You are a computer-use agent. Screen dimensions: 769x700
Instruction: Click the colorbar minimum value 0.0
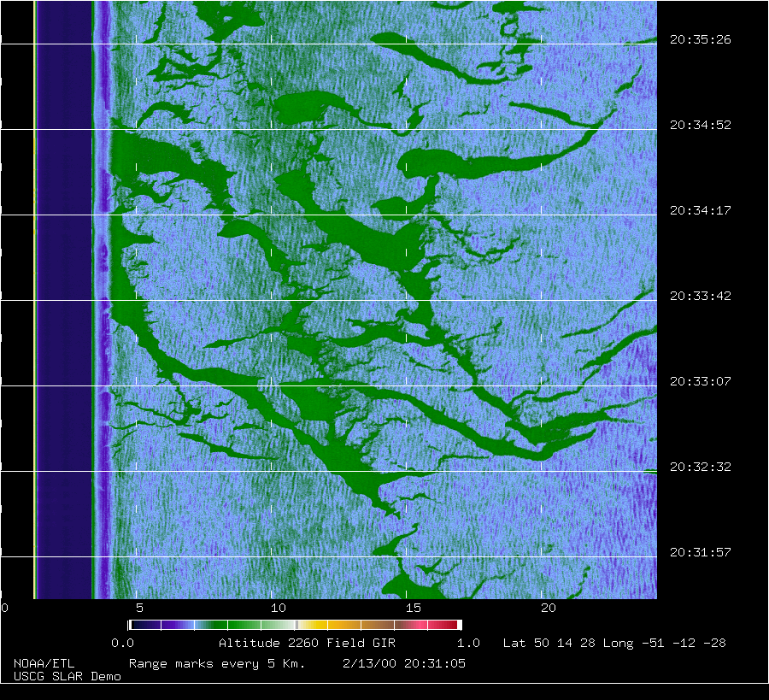point(122,643)
